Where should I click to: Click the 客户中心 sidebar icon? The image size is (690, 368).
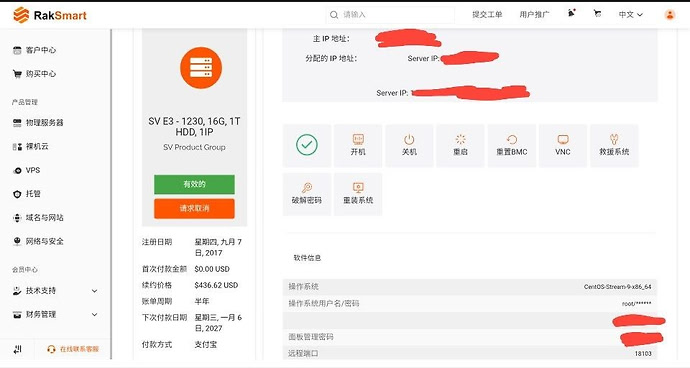pos(17,50)
